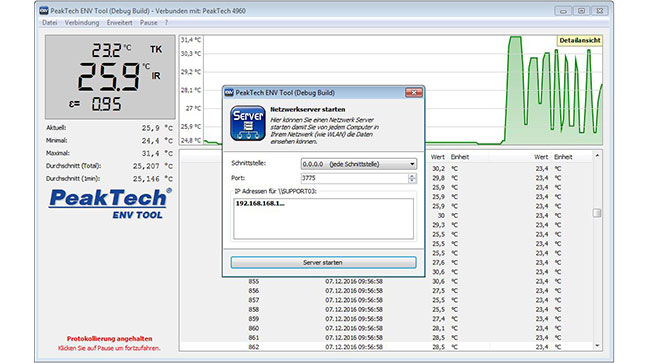Viewport: 650px width, 363px height.
Task: Click the 30,2 value in the table
Action: 438,169
